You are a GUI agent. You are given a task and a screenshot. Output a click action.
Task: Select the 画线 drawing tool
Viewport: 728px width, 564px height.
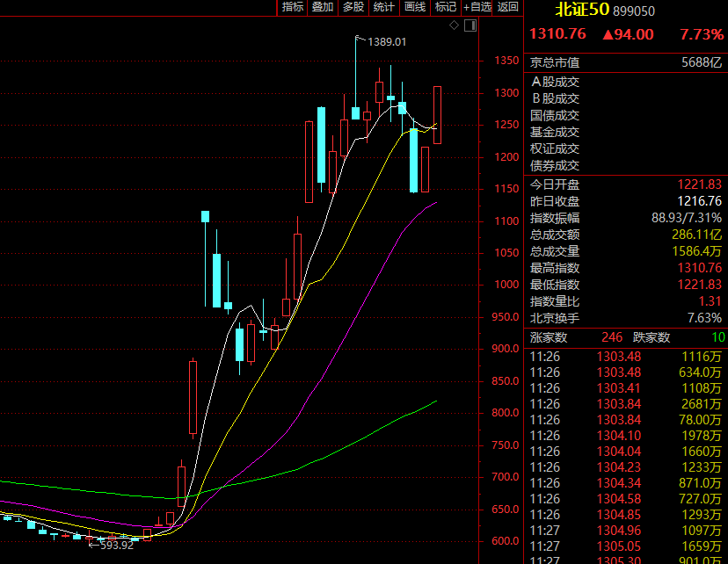pyautogui.click(x=414, y=7)
